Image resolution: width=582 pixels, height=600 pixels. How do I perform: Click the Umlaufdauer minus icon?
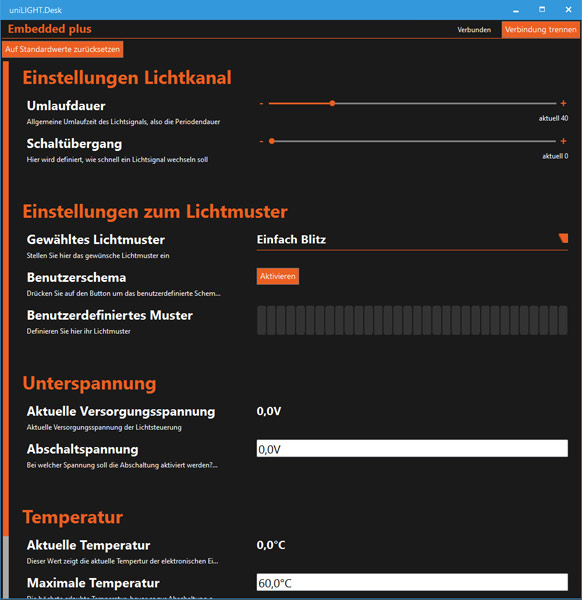tap(261, 104)
